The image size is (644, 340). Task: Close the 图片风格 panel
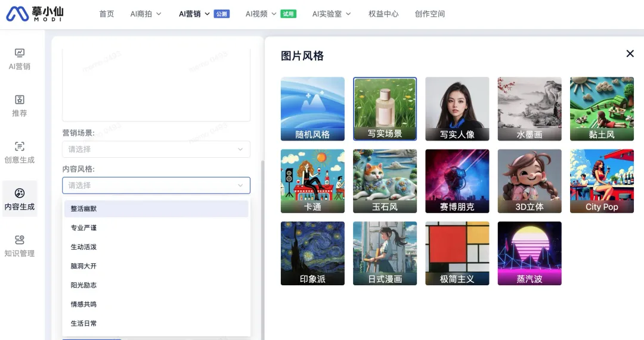coord(630,54)
